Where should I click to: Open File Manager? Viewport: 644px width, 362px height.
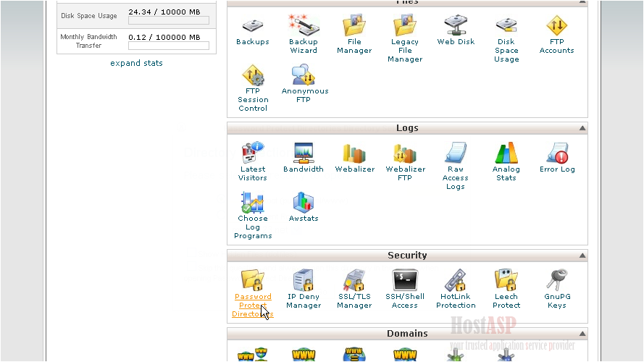(x=354, y=26)
